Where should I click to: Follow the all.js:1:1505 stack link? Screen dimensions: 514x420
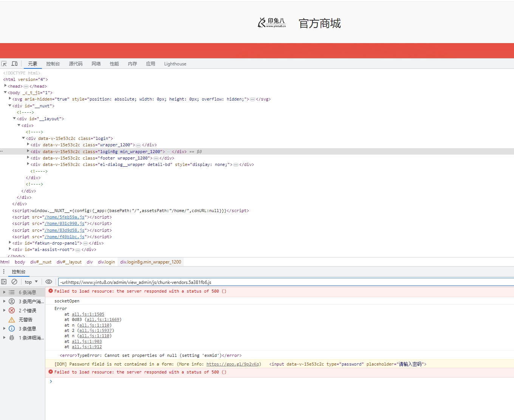pyautogui.click(x=88, y=314)
